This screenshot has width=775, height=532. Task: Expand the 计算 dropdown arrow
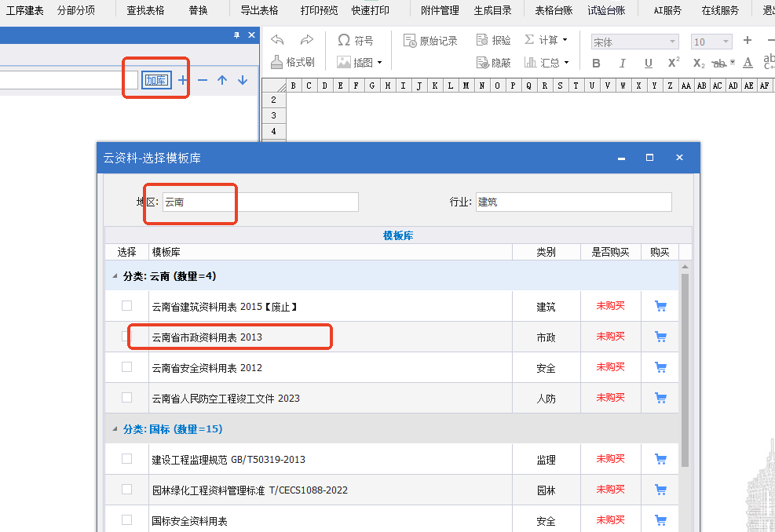[565, 40]
